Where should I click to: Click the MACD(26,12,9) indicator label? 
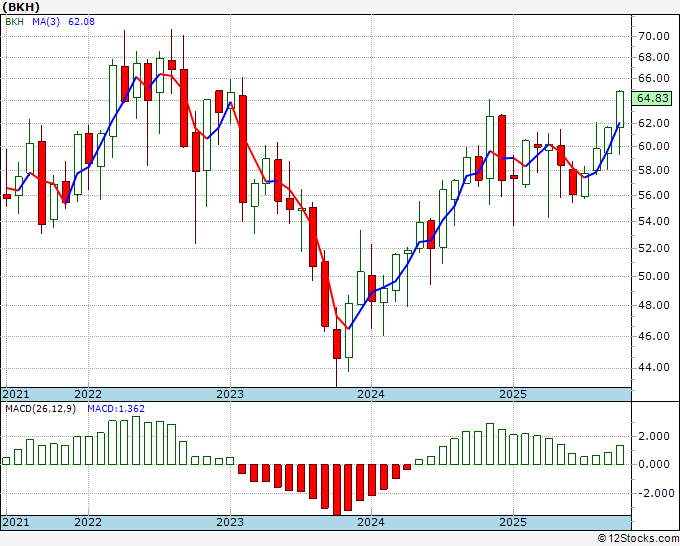pos(41,409)
